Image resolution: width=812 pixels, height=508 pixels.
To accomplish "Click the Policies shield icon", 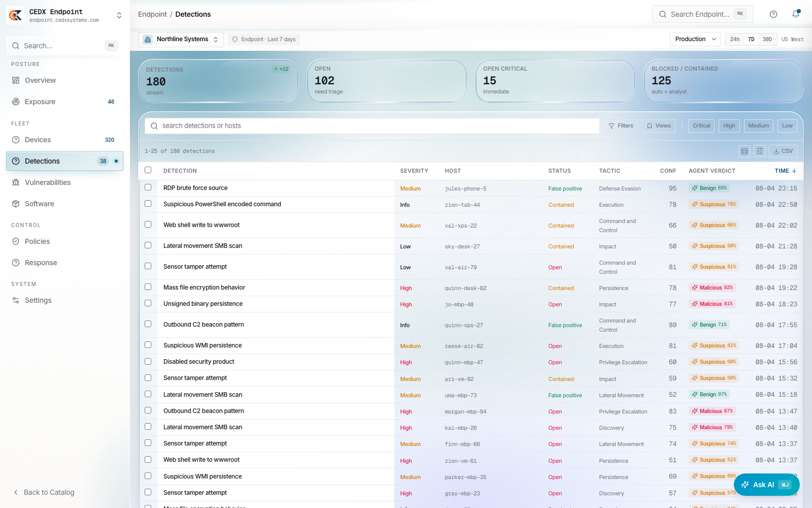I will (x=16, y=241).
